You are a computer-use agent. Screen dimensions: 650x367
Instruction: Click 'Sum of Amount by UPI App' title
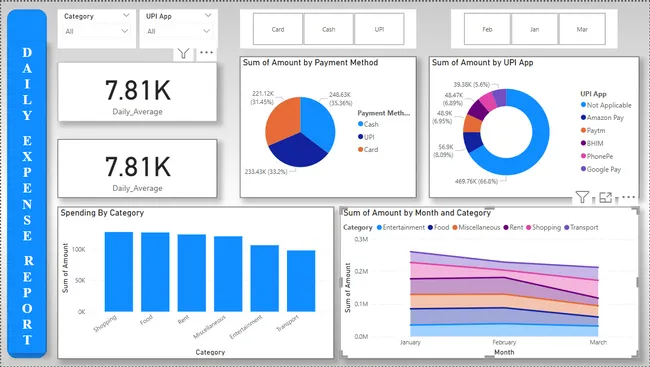coord(483,63)
